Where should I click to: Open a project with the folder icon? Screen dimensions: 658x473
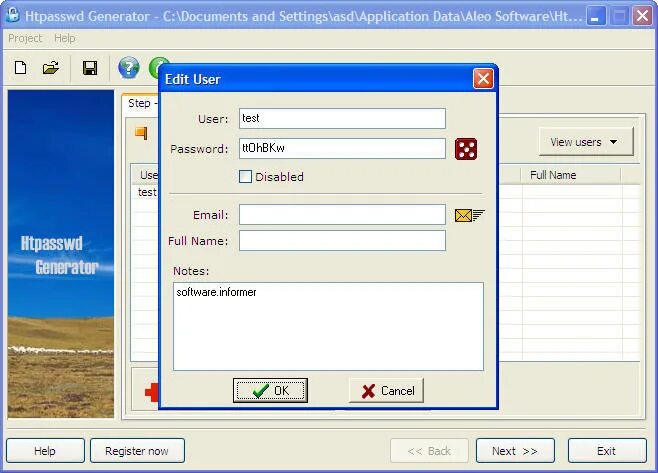click(51, 68)
